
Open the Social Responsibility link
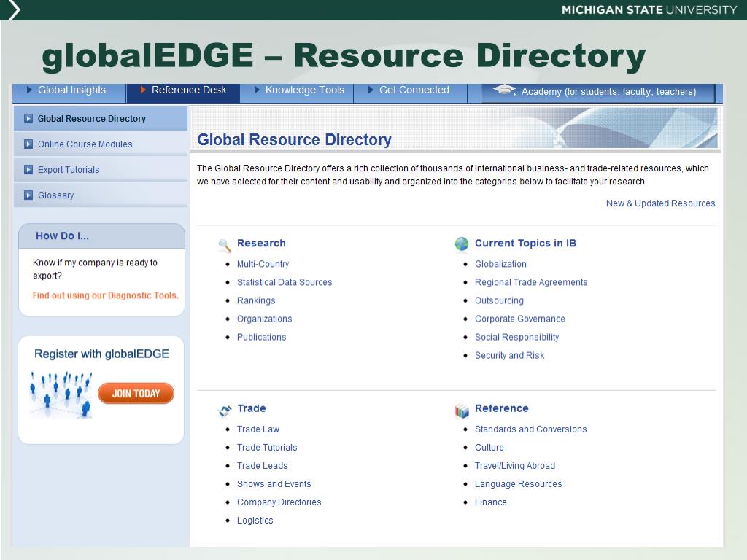click(517, 337)
